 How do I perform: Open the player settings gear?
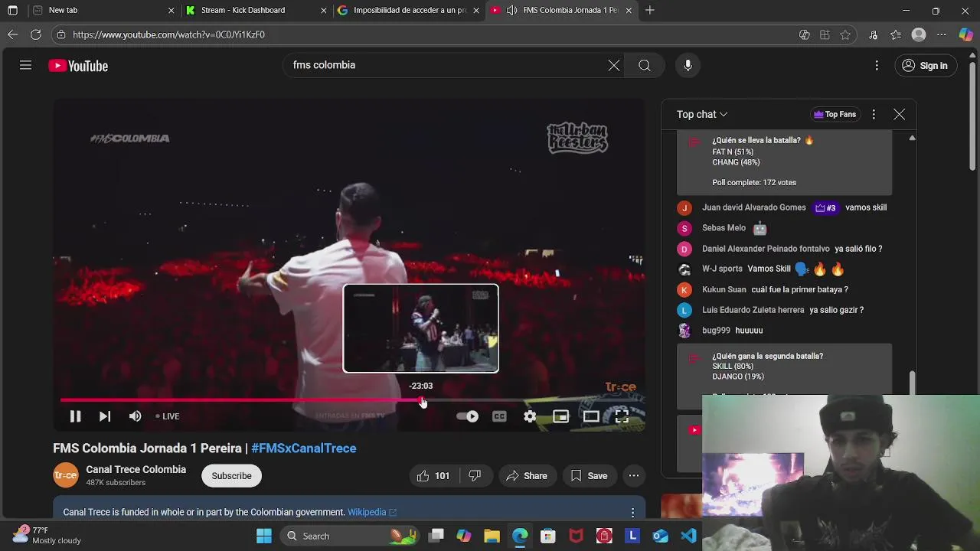click(530, 416)
